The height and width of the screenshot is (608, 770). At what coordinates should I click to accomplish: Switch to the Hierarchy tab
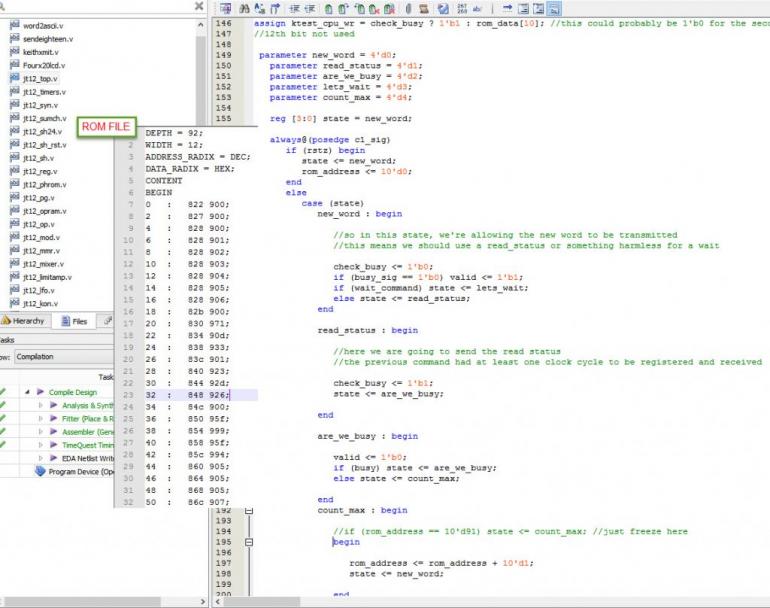(x=26, y=321)
